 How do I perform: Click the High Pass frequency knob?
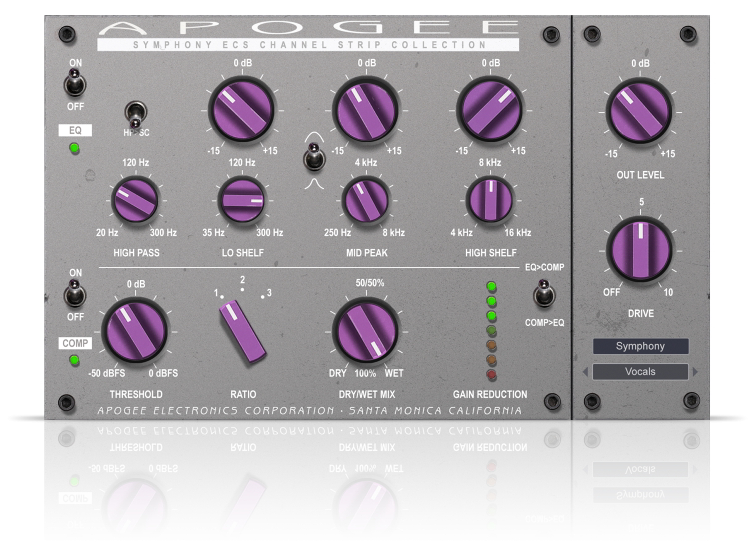[135, 200]
